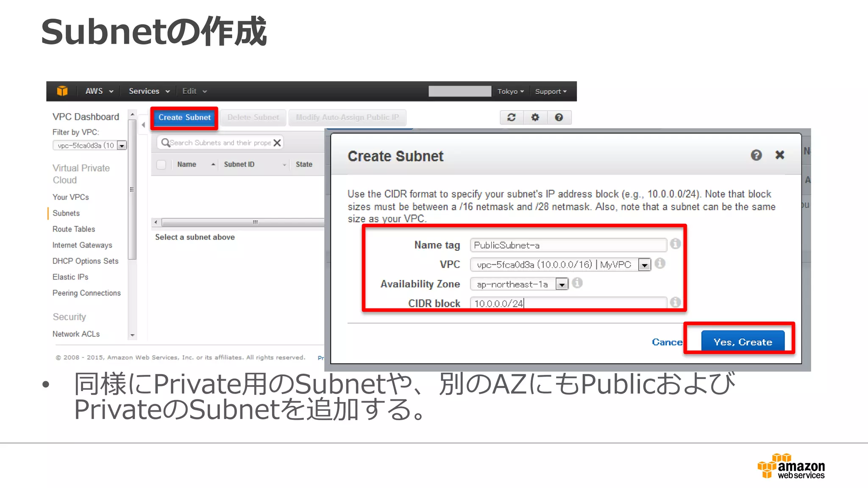
Task: Open the toolbar help icon
Action: (x=559, y=117)
